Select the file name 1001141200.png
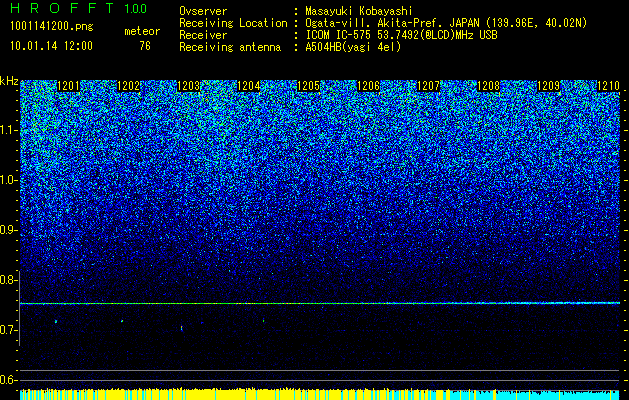Viewport: 629px width, 400px height. (51, 27)
